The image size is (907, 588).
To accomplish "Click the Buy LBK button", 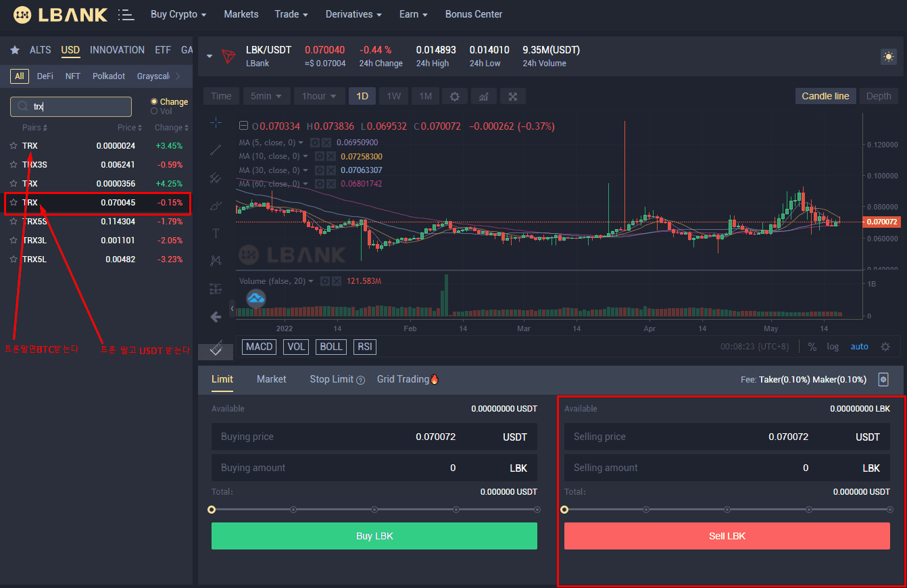I will click(374, 536).
